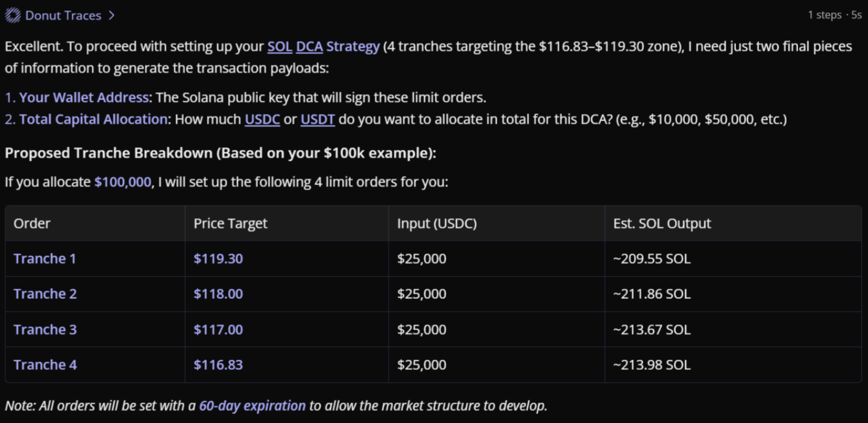This screenshot has height=423, width=868.
Task: Select the Tranche 1 row label
Action: 45,259
